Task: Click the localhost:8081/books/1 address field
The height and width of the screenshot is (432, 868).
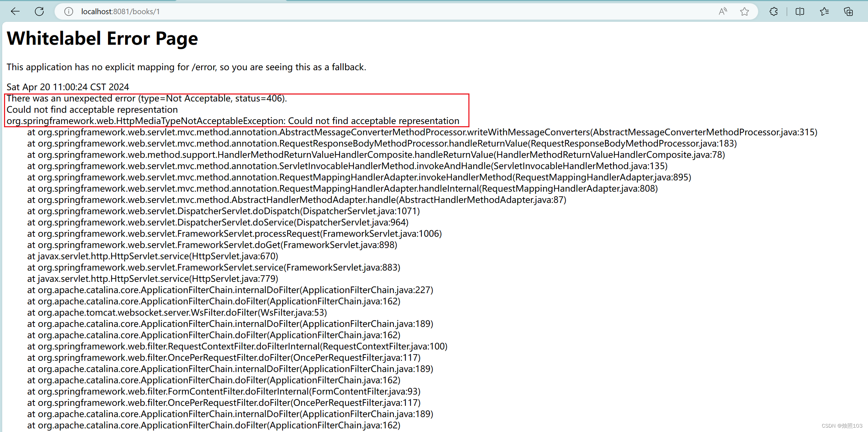Action: click(120, 12)
